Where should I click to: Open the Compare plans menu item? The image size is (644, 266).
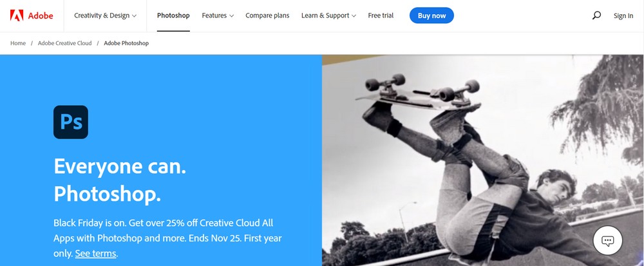point(267,15)
